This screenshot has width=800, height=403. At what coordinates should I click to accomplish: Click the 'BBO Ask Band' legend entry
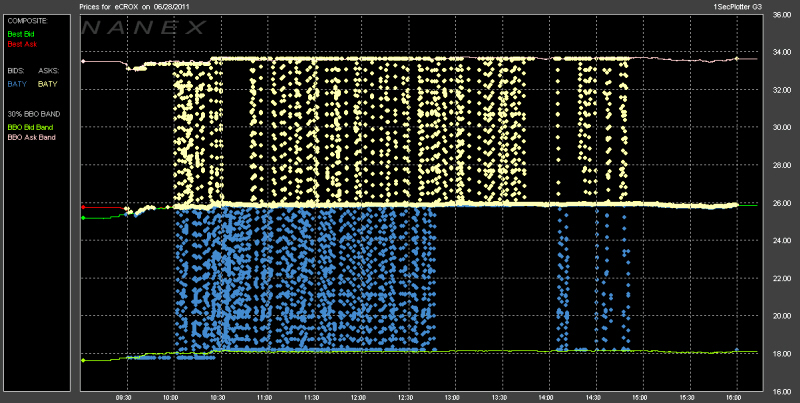point(31,137)
